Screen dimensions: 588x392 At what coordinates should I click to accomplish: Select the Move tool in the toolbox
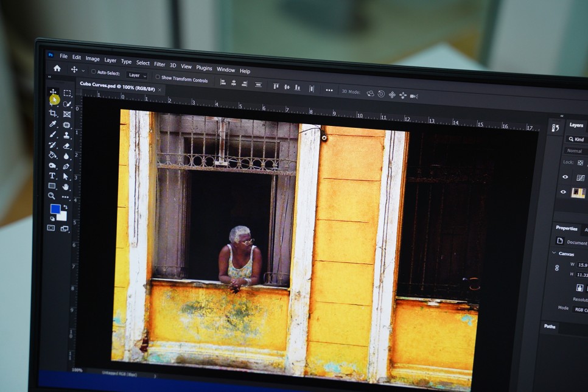click(53, 91)
